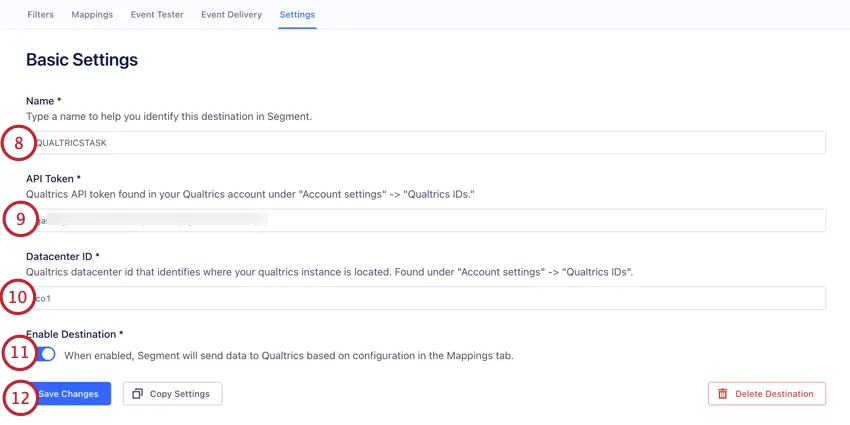Open the Event Delivery tab
This screenshot has height=425, width=850.
[x=231, y=15]
